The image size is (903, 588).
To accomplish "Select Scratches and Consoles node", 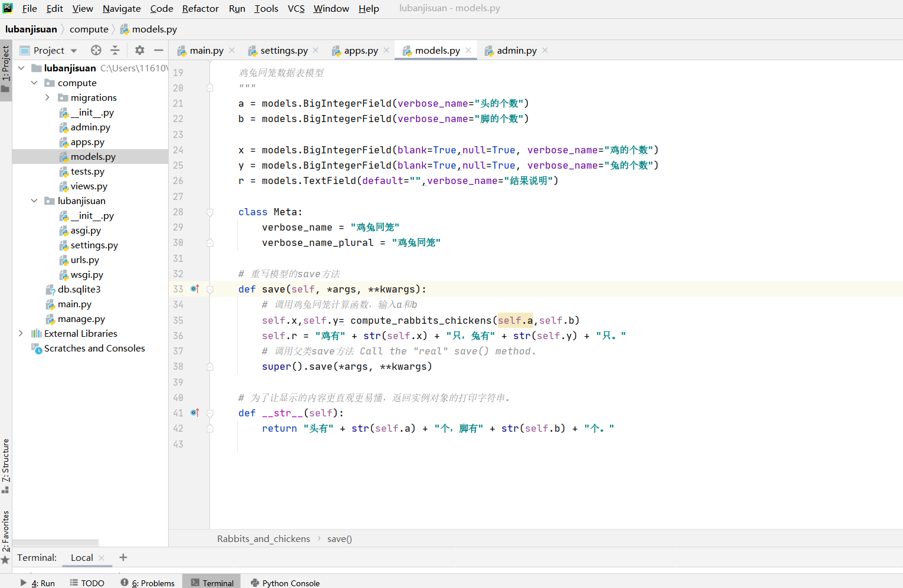I will (94, 348).
